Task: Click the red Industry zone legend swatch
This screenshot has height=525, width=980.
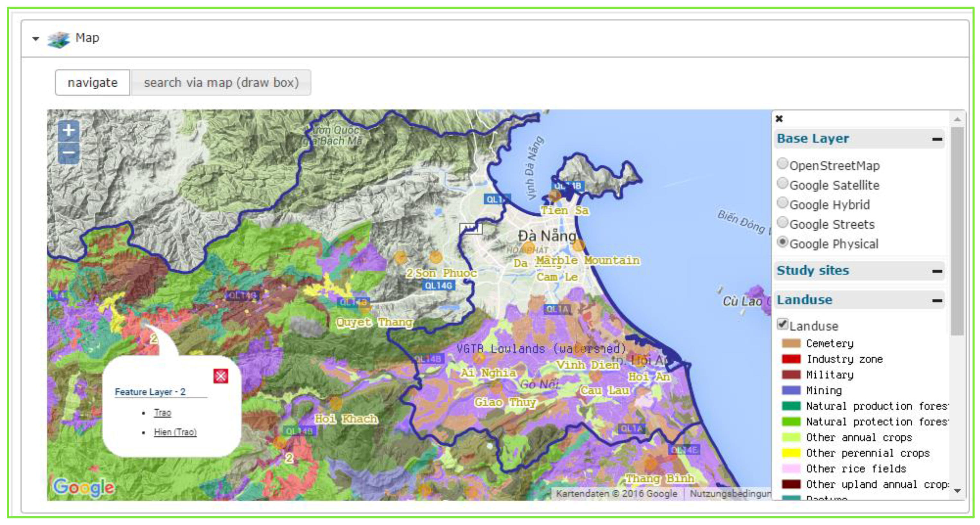Action: (791, 359)
